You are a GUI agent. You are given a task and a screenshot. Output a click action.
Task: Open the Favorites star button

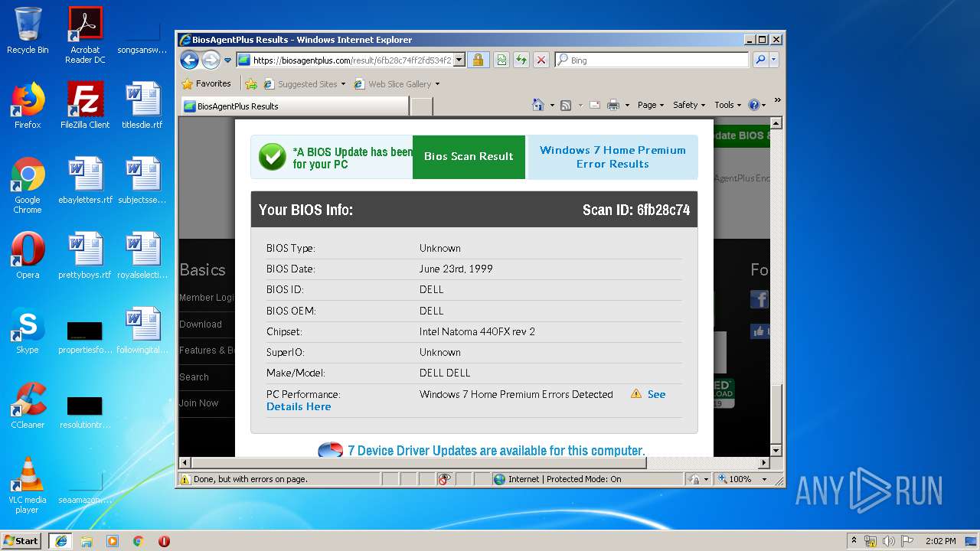[207, 83]
